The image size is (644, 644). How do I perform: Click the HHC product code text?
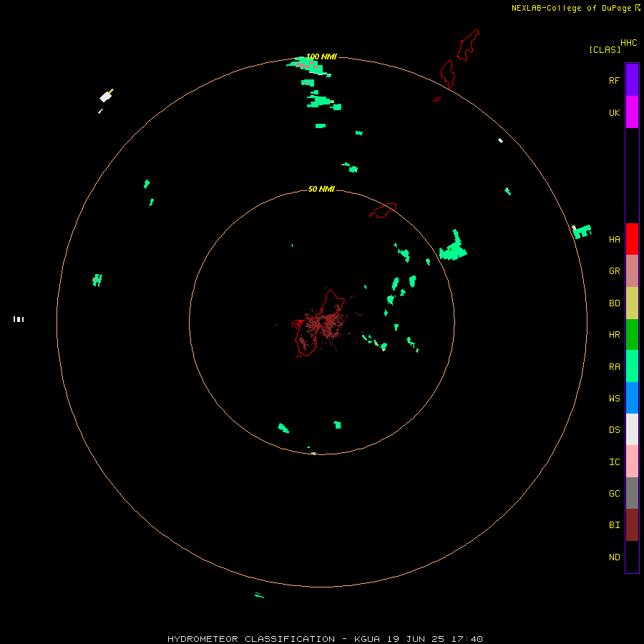pos(628,43)
